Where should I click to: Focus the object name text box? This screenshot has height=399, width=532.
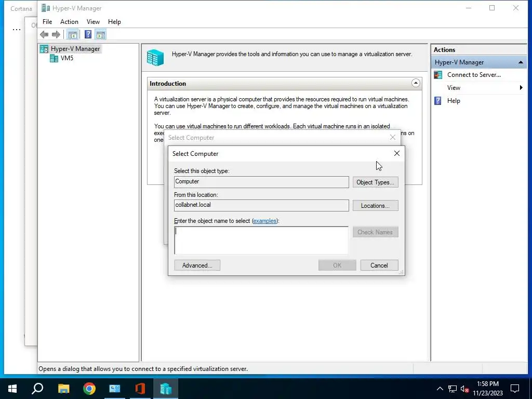point(261,240)
